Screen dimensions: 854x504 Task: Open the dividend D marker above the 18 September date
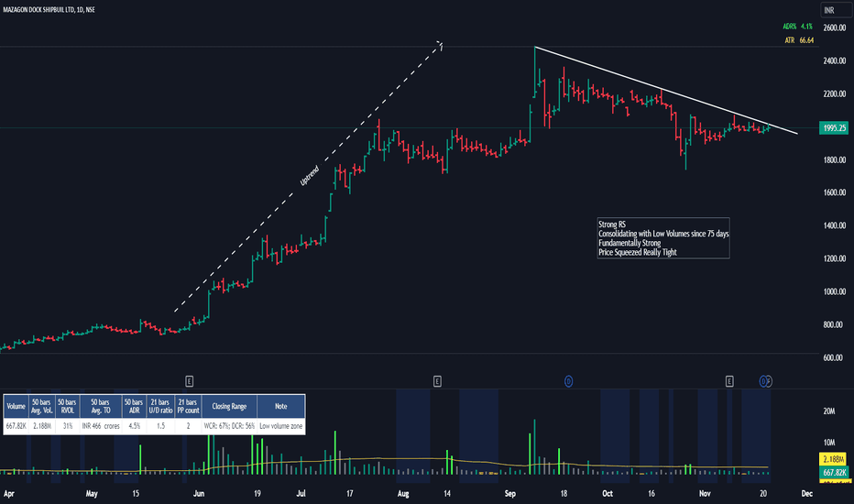pos(568,381)
